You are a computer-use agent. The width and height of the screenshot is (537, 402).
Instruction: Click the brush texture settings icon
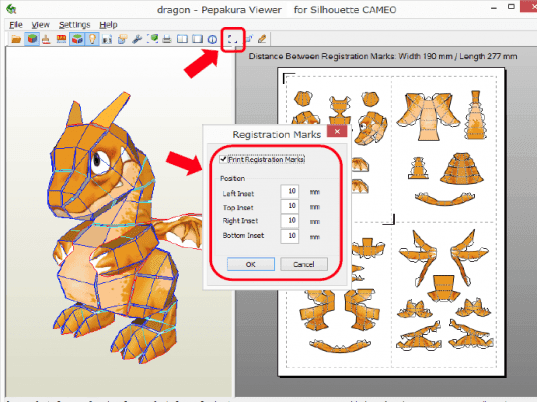(46, 39)
